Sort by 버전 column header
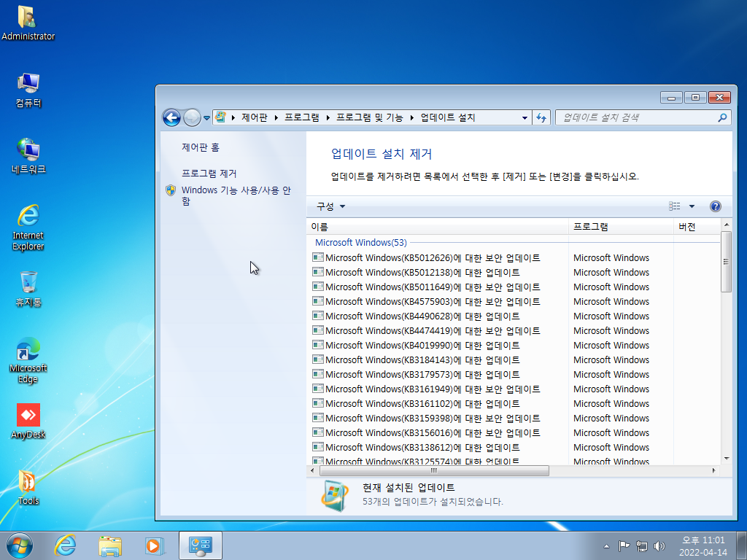Image resolution: width=747 pixels, height=560 pixels. pyautogui.click(x=697, y=227)
